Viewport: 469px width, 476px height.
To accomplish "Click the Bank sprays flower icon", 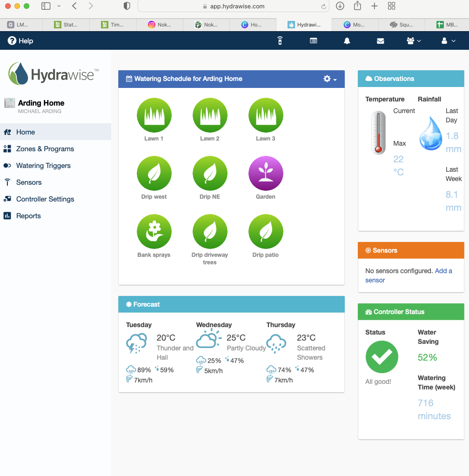I will tap(154, 232).
